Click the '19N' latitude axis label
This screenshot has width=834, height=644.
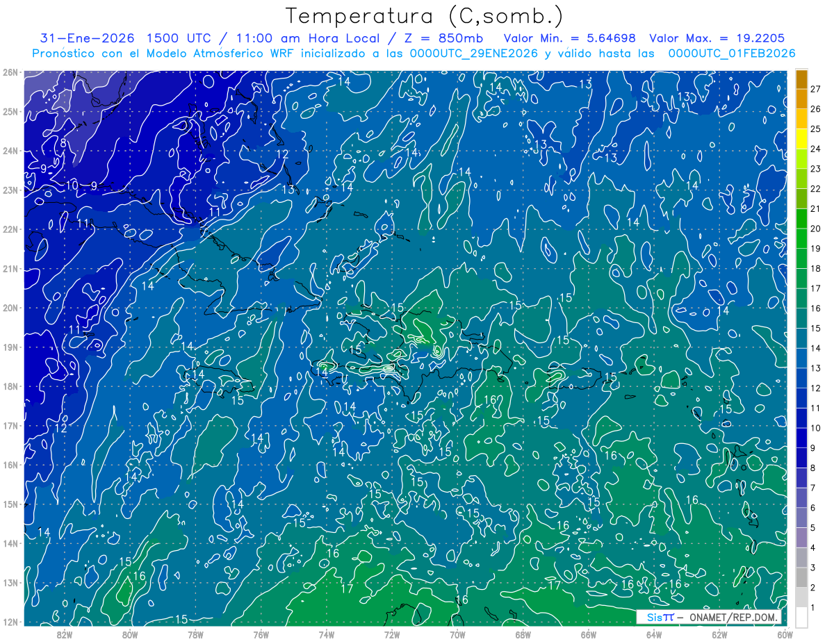click(x=10, y=347)
